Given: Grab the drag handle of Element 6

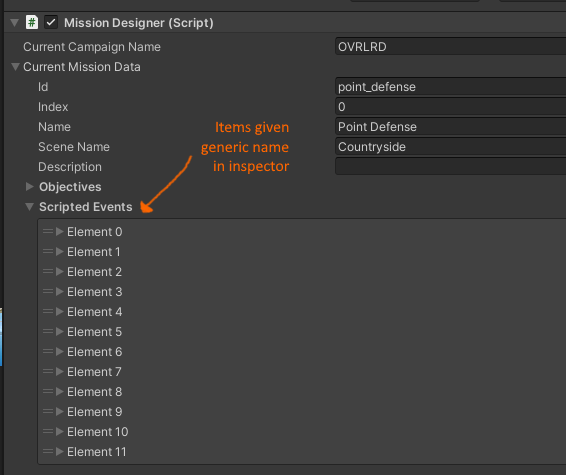Looking at the screenshot, I should pos(48,351).
